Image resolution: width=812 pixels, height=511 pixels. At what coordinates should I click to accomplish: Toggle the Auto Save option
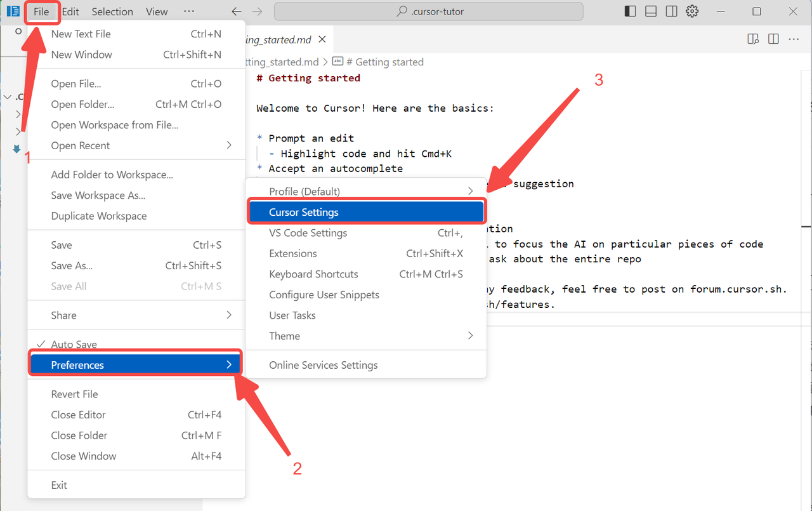(x=136, y=345)
